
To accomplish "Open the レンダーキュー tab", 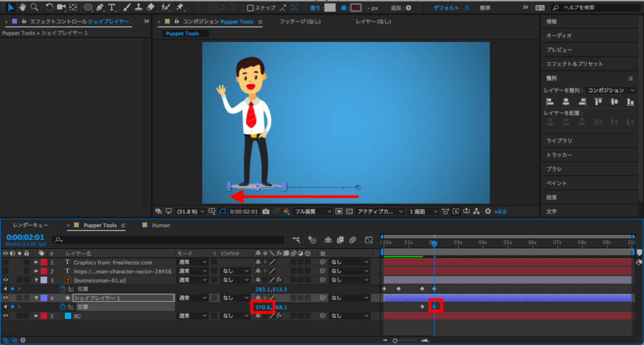I will click(x=31, y=225).
